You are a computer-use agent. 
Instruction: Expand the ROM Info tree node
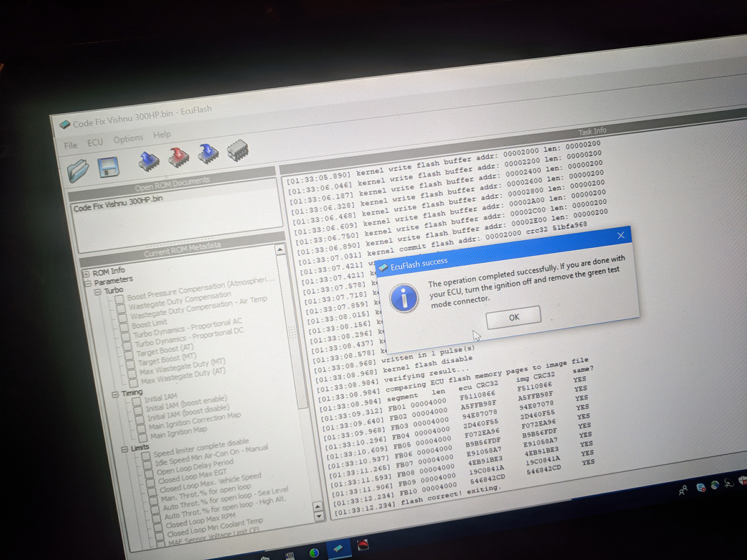click(86, 274)
